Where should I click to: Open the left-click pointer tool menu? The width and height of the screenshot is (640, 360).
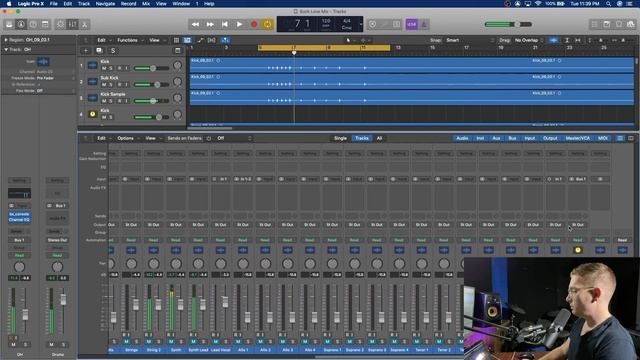[350, 40]
